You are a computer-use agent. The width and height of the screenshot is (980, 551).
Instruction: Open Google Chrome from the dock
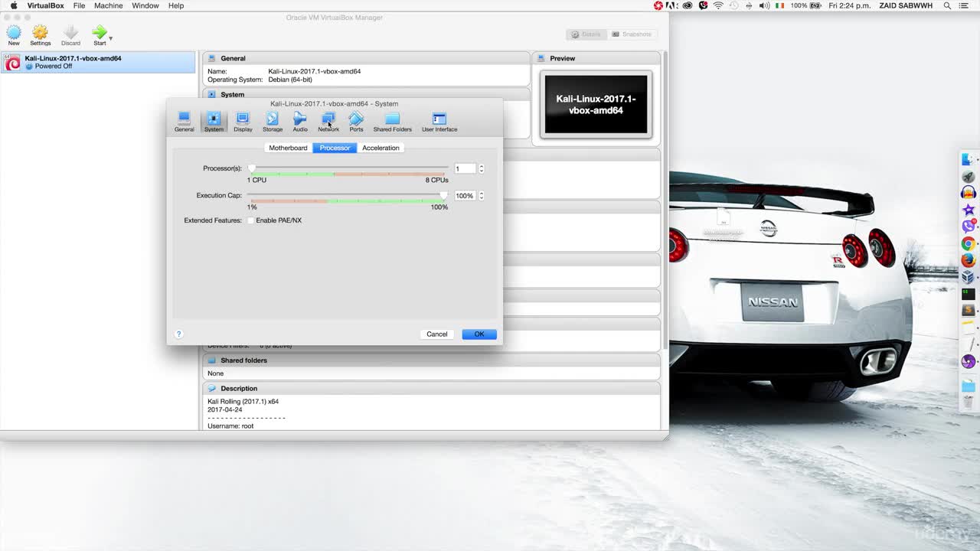point(969,243)
